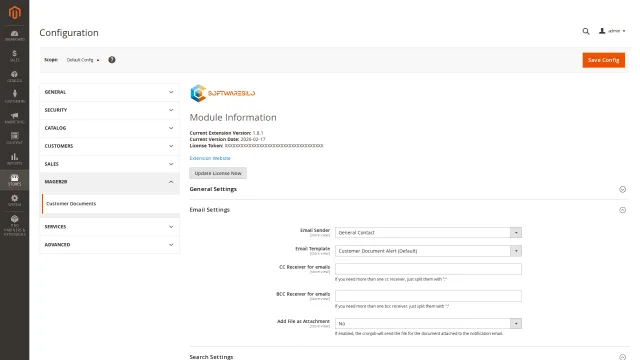Viewport: 640px width, 360px height.
Task: Open the admin user account menu
Action: [612, 31]
